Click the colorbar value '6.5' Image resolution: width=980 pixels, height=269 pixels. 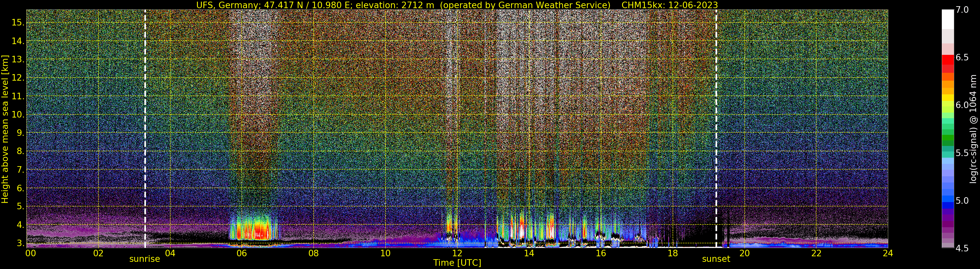click(x=962, y=57)
